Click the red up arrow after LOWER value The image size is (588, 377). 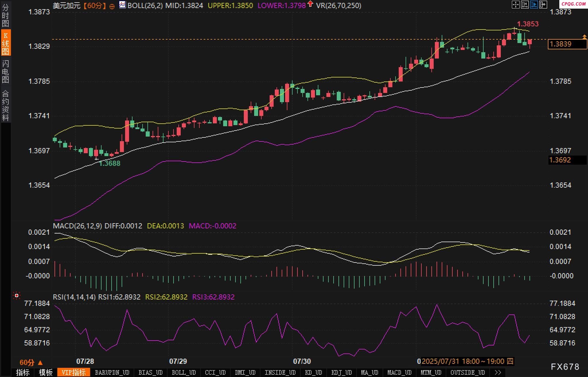tap(310, 4)
